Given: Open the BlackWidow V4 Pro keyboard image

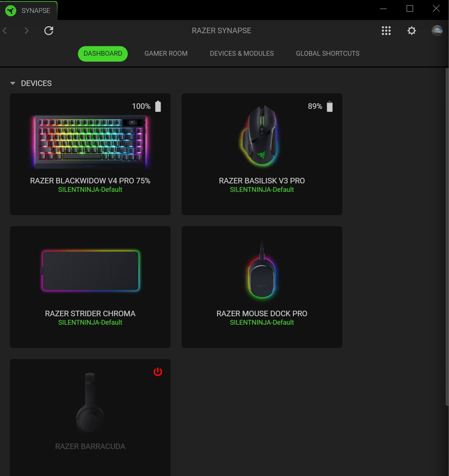Looking at the screenshot, I should click(90, 142).
